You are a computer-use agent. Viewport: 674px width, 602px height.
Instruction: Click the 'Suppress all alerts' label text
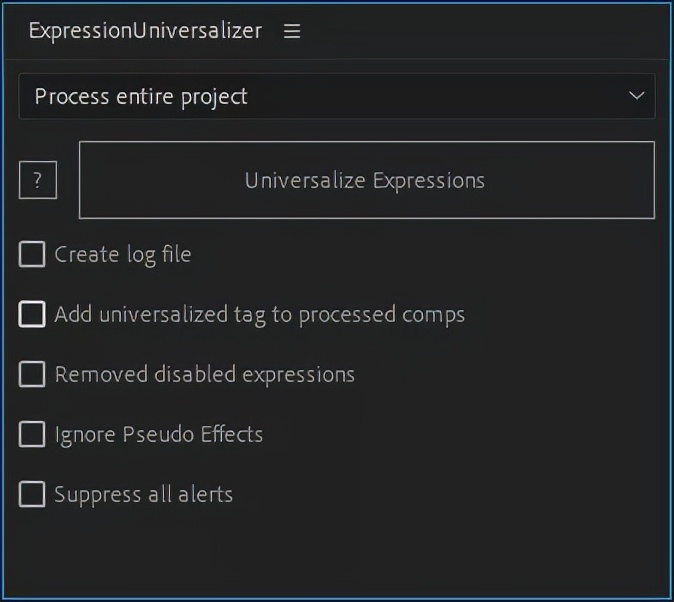(144, 494)
